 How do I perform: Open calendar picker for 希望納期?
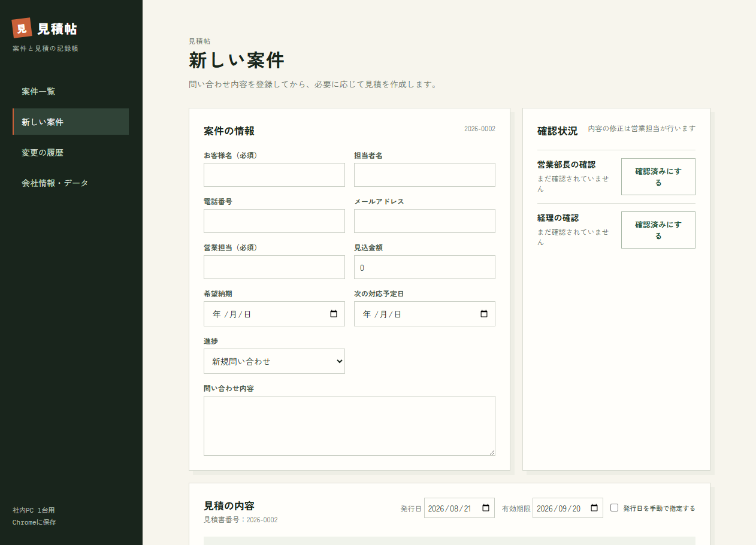click(x=334, y=314)
